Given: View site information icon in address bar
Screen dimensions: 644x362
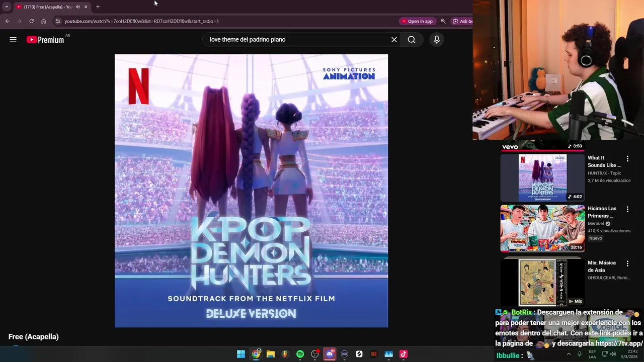Looking at the screenshot, I should pos(58,21).
